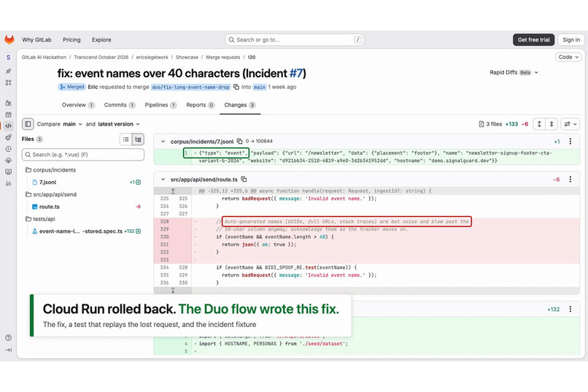Open the Code section icon in sidebar
This screenshot has height=392, width=588.
coord(8,126)
